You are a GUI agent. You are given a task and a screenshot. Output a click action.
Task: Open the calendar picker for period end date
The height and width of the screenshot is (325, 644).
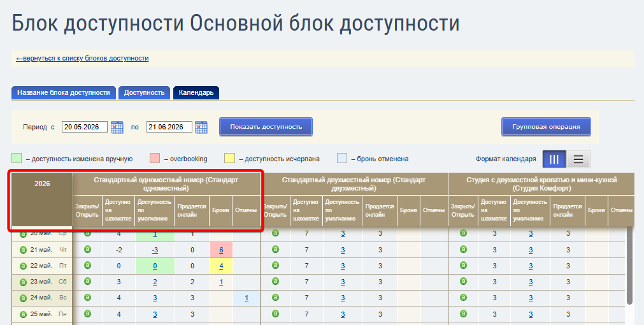[x=201, y=127]
